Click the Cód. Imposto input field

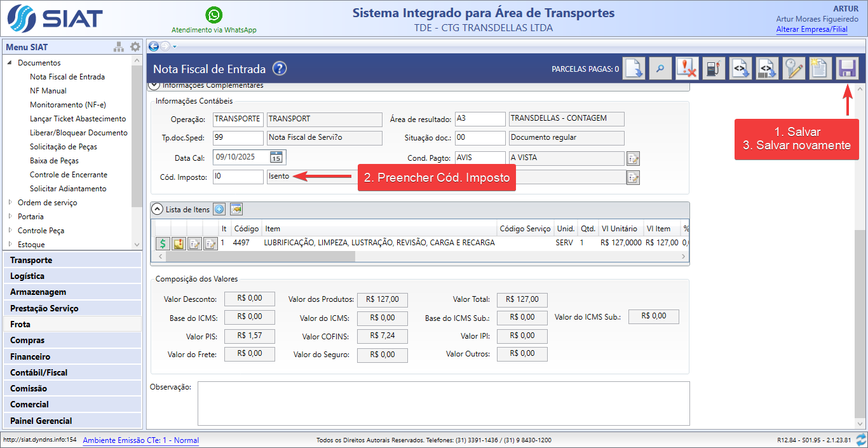point(238,177)
